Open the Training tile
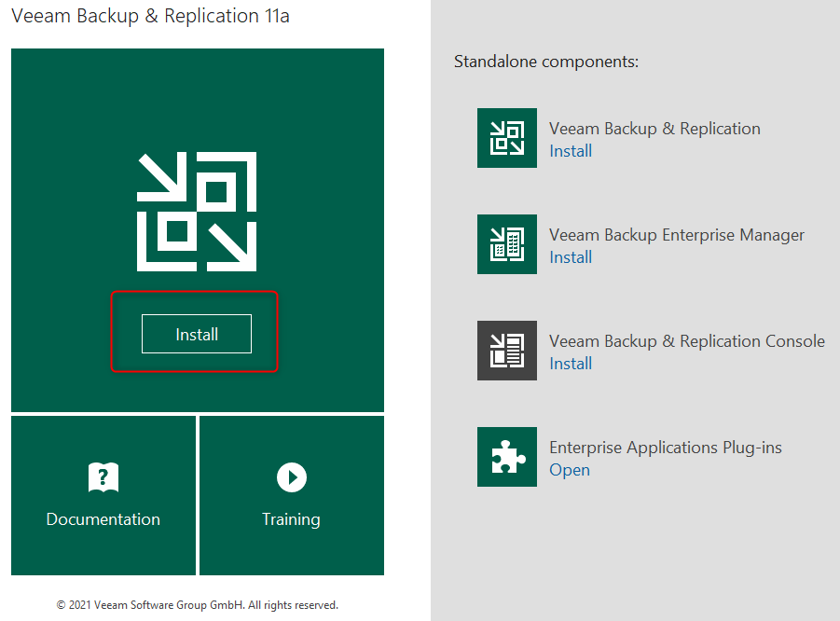This screenshot has height=621, width=840. click(x=292, y=496)
